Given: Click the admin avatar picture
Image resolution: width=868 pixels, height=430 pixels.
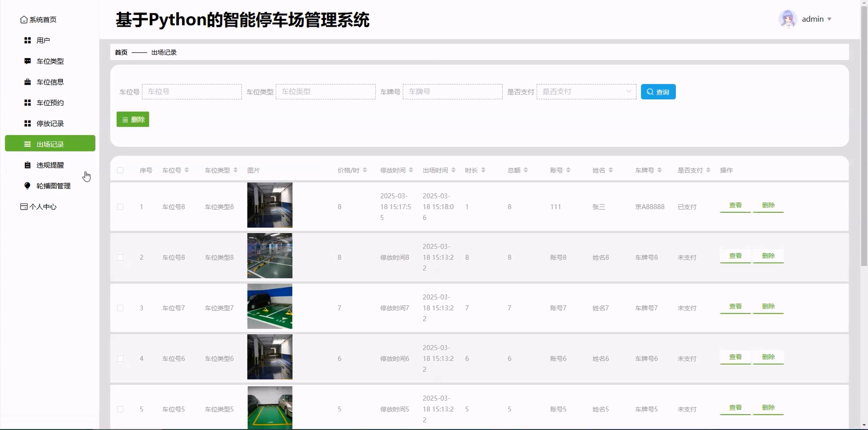Looking at the screenshot, I should coord(787,19).
